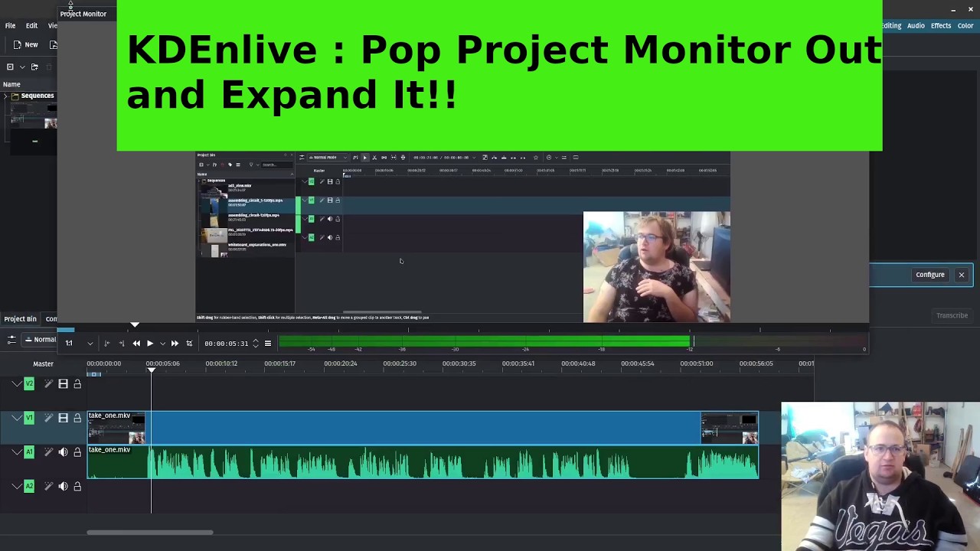This screenshot has height=551, width=980.
Task: Switch to the Audio workspace tab
Action: click(916, 26)
